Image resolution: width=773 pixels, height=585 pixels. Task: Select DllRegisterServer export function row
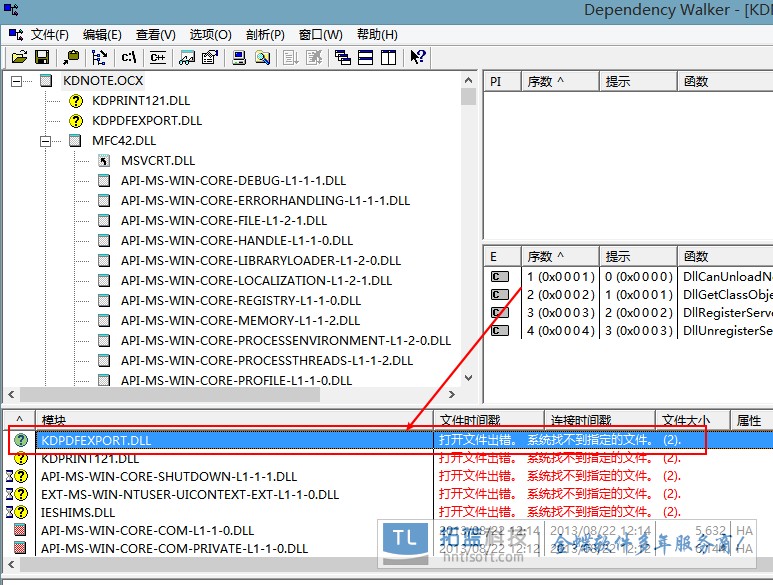pyautogui.click(x=629, y=312)
